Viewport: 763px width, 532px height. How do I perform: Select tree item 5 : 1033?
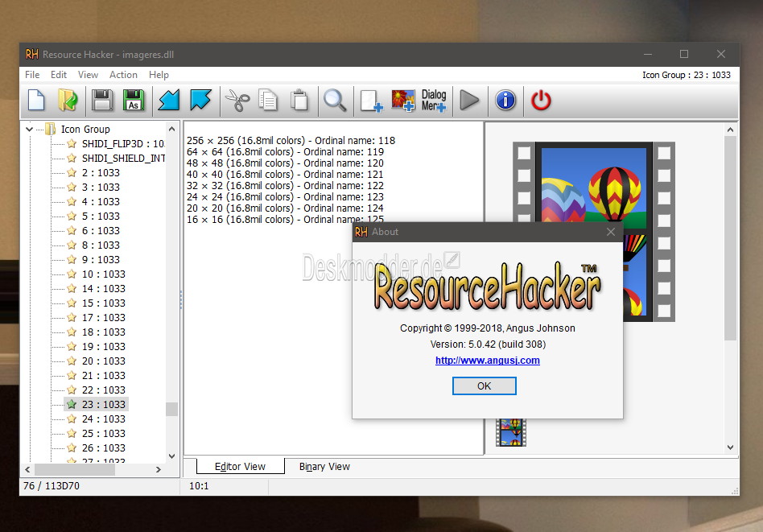click(x=101, y=217)
